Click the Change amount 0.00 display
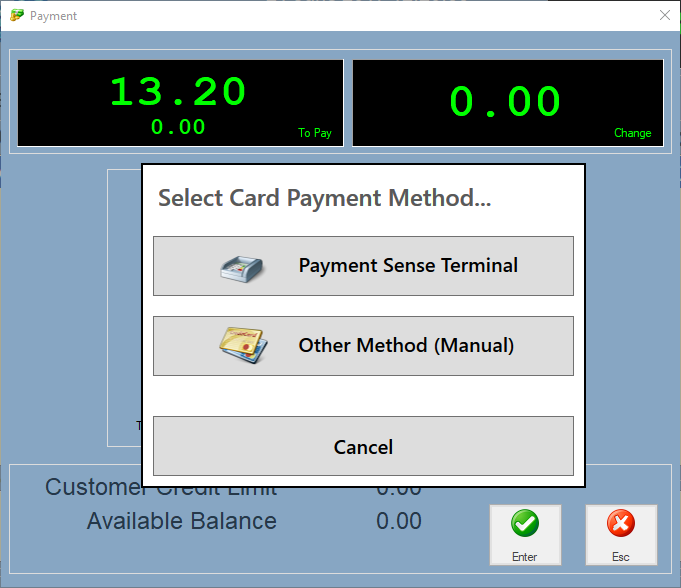Image resolution: width=681 pixels, height=588 pixels. pyautogui.click(x=505, y=102)
